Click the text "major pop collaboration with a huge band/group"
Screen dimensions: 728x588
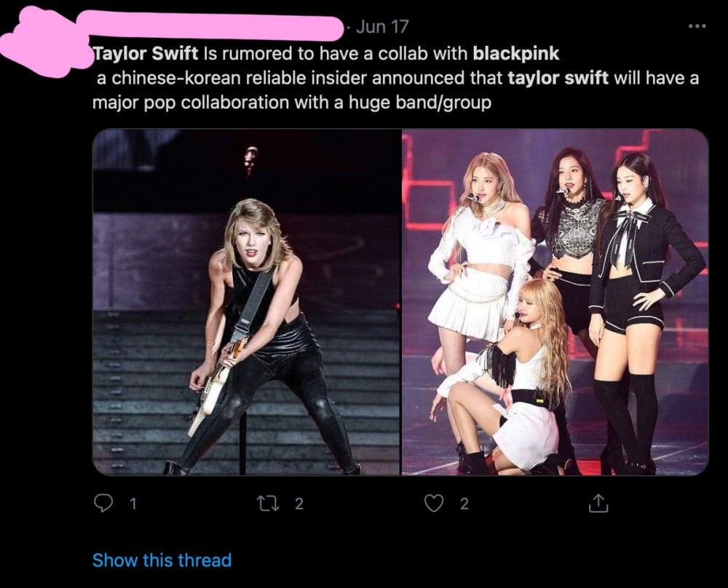click(291, 103)
